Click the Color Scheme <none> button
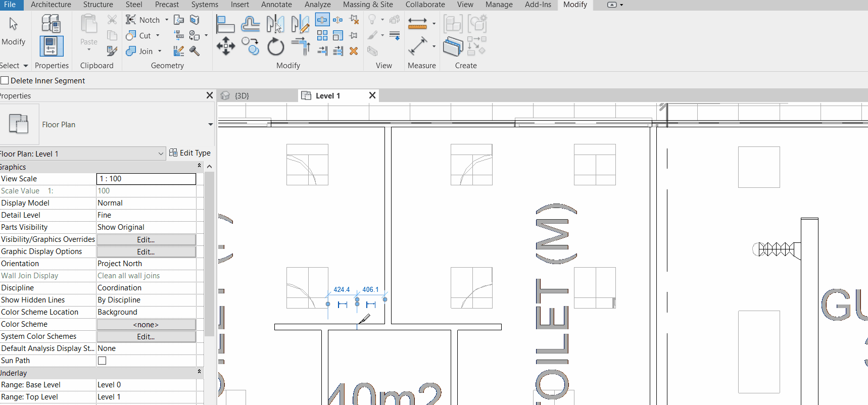 pos(146,324)
